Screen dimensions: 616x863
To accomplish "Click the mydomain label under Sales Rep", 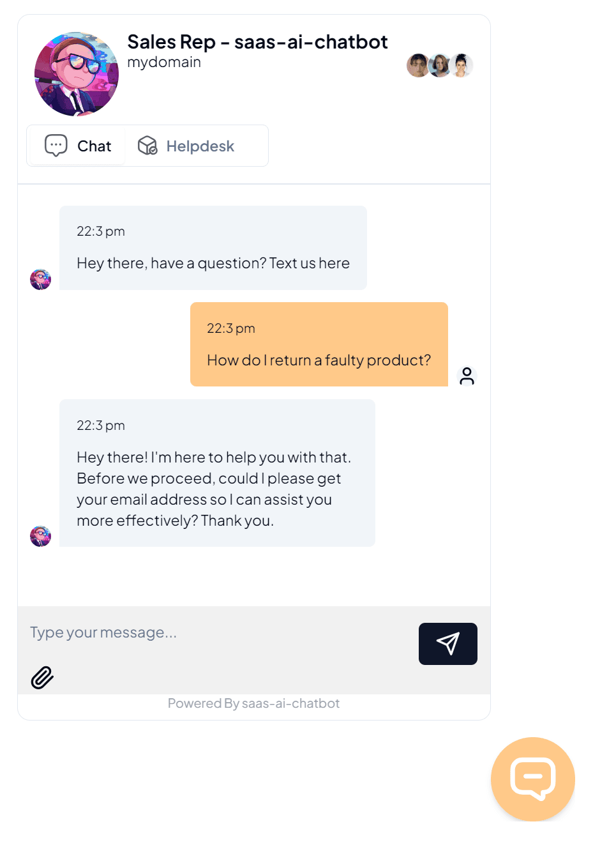I will [x=164, y=62].
